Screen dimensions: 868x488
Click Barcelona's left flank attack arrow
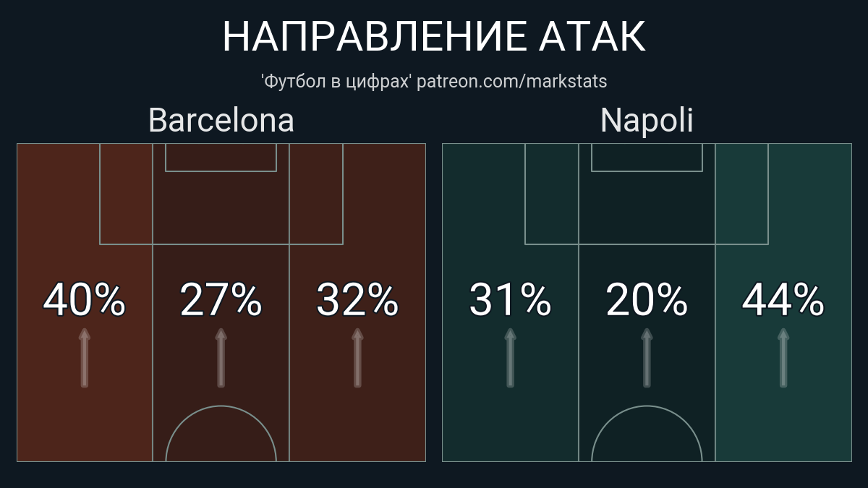click(85, 358)
